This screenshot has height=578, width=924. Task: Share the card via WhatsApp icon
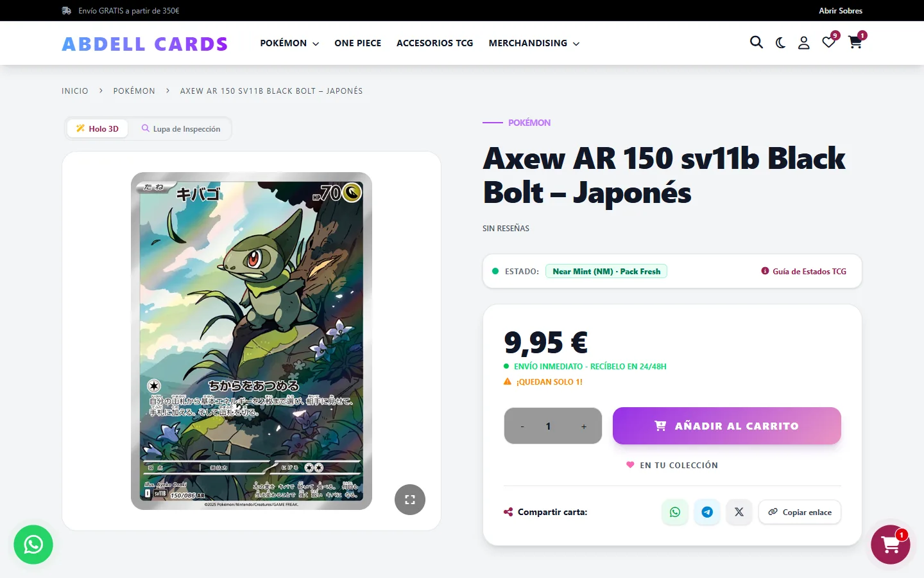click(x=675, y=512)
